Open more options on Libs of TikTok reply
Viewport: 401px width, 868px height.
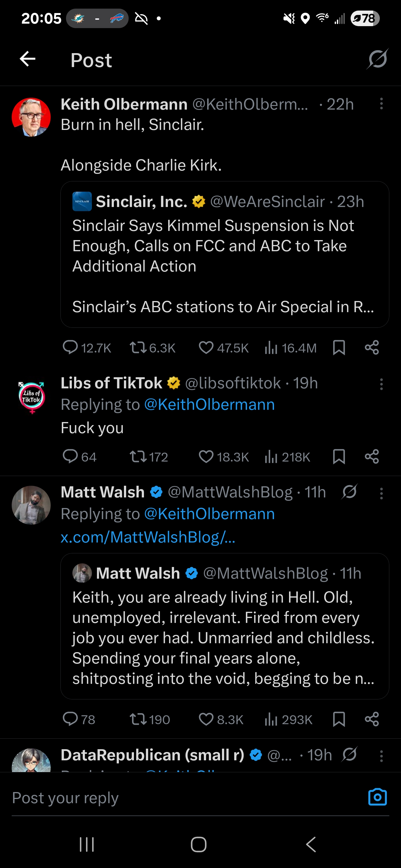coord(382,384)
